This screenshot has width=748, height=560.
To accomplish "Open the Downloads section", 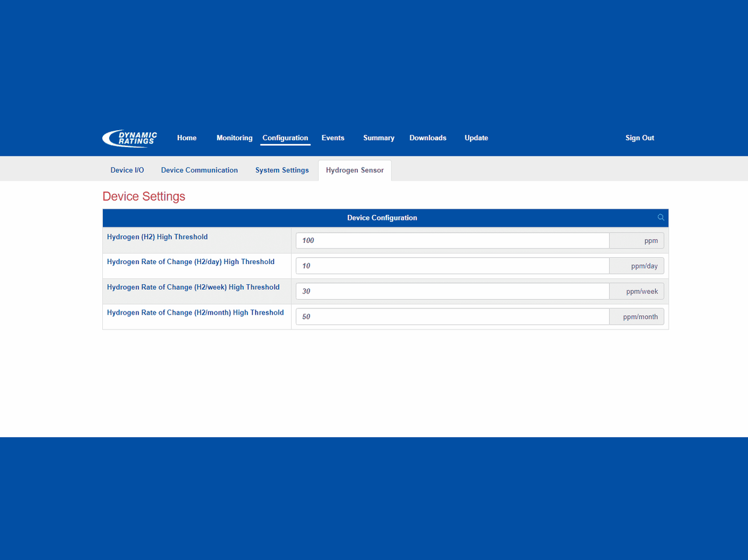I will (428, 138).
